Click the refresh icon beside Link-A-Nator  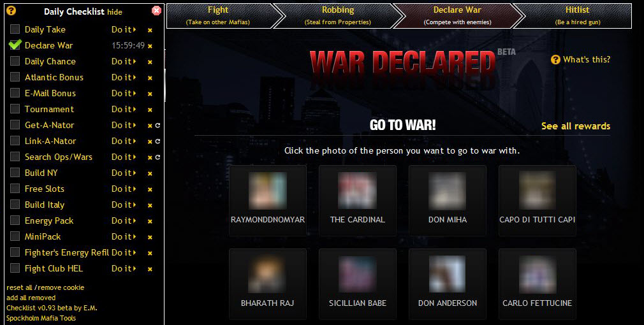tap(157, 141)
